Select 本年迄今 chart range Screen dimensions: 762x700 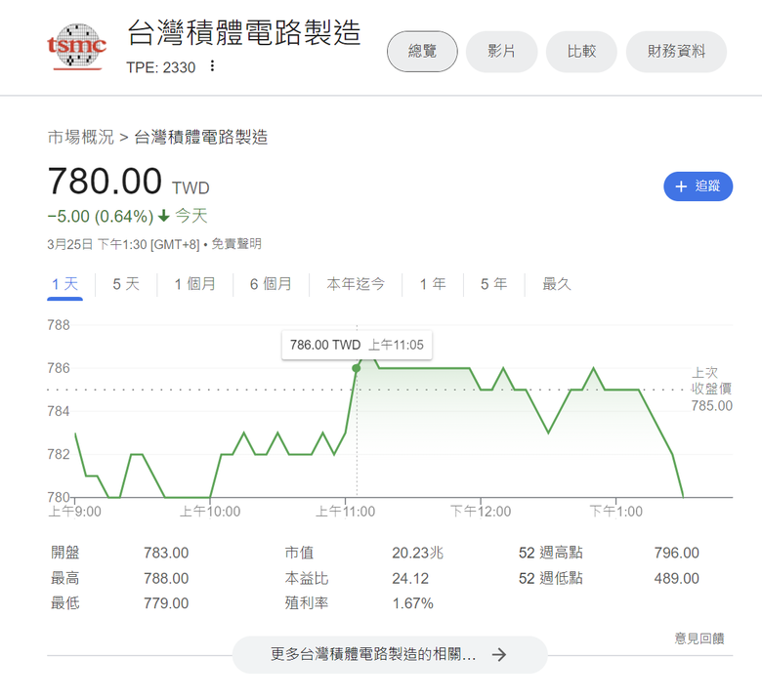[x=356, y=284]
